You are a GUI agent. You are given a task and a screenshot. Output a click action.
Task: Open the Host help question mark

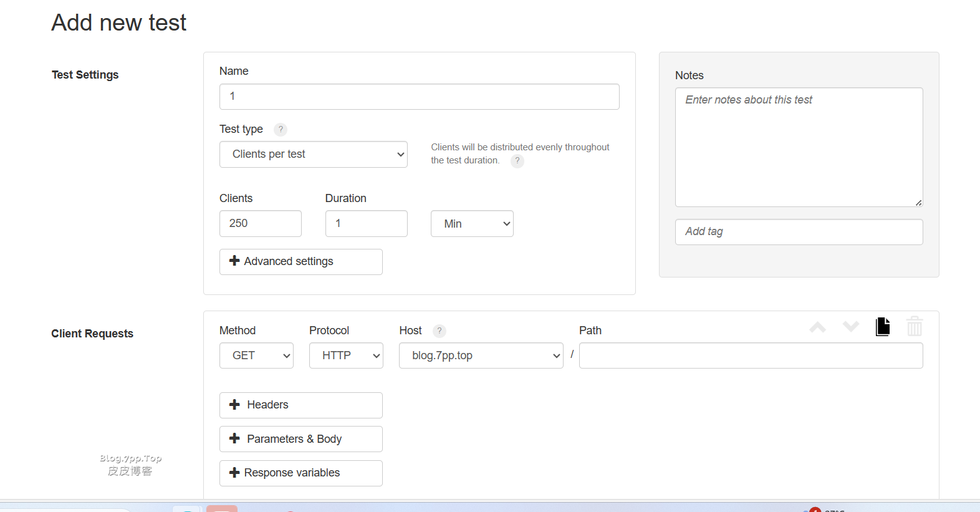(440, 331)
